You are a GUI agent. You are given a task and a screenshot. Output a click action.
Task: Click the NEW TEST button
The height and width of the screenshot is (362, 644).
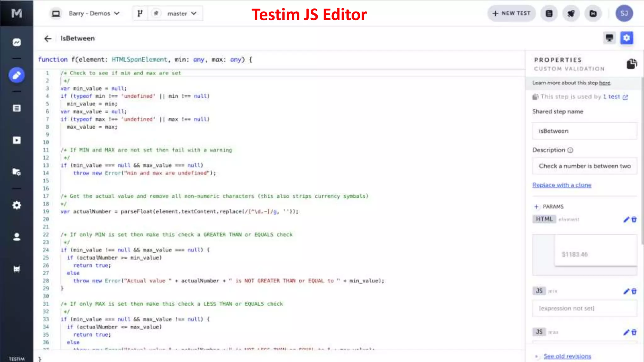click(511, 13)
